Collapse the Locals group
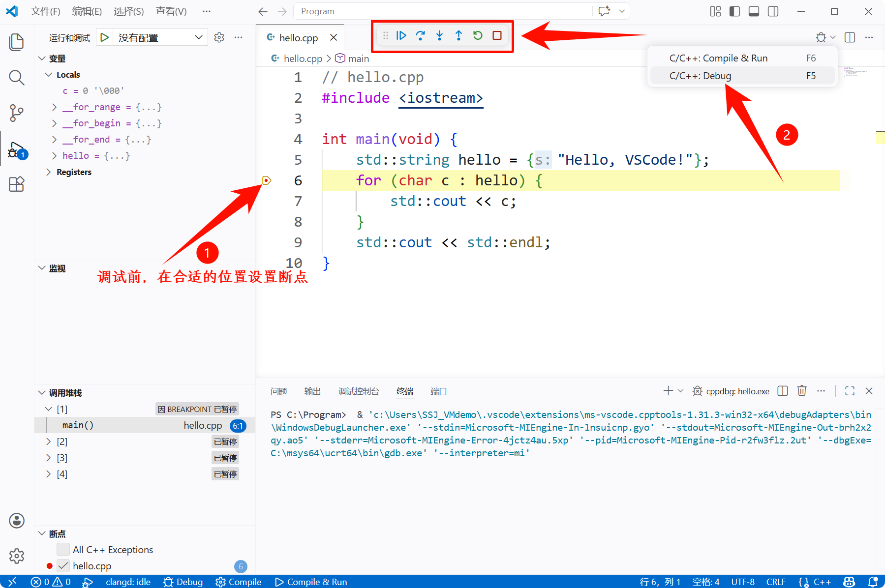Screen dimensions: 885x588 coord(48,75)
